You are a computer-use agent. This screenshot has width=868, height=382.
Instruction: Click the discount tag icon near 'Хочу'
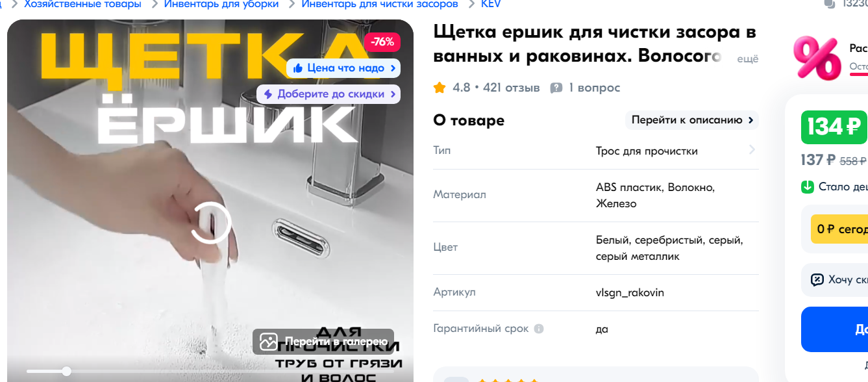[817, 280]
